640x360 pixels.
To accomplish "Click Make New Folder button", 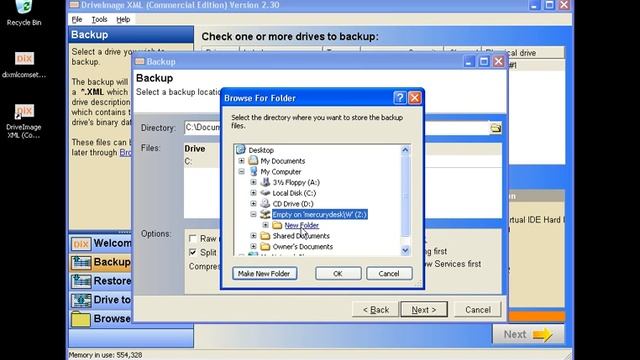I will point(264,273).
